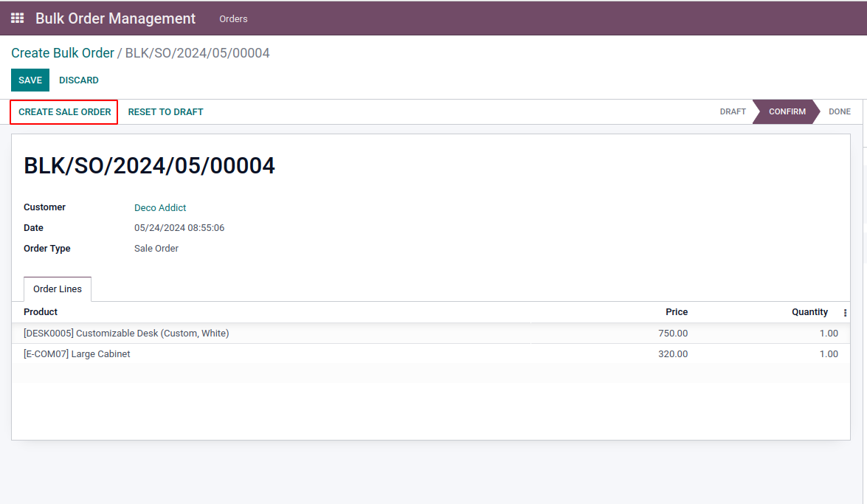Click the Customer field label
This screenshot has width=867, height=504.
point(45,207)
